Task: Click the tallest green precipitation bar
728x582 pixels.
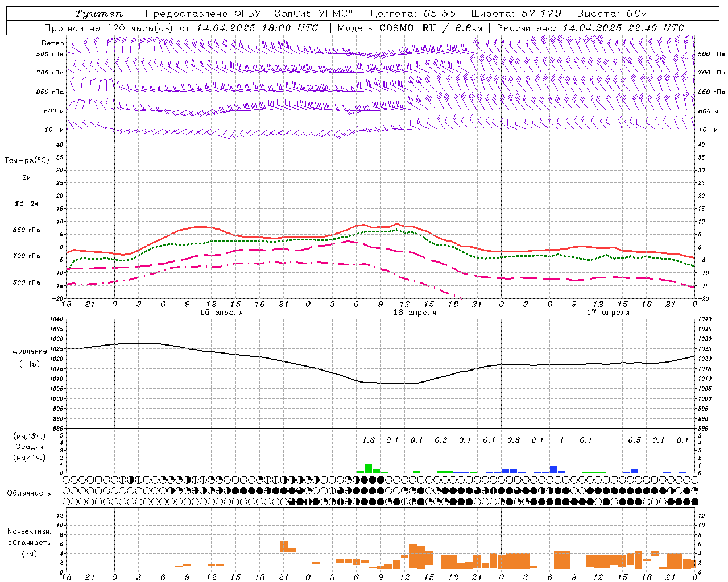Action: point(369,468)
